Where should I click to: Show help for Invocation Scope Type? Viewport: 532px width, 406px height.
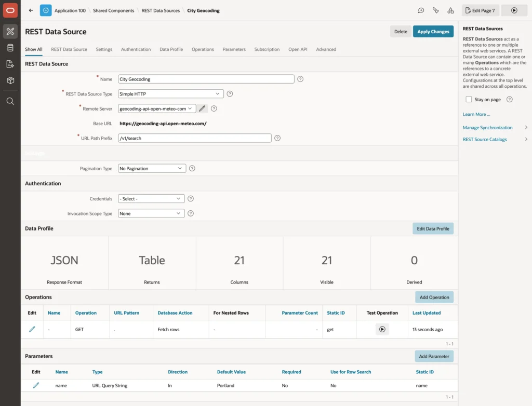click(x=191, y=213)
